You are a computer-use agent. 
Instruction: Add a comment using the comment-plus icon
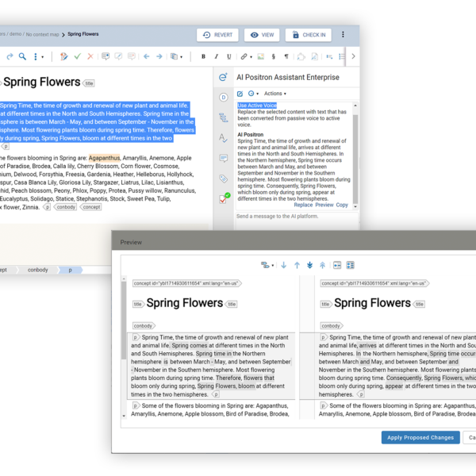point(106,56)
